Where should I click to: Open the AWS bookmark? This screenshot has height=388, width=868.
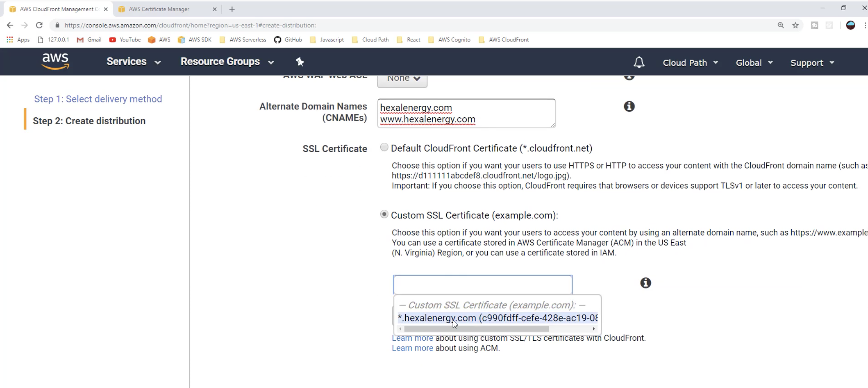click(159, 40)
